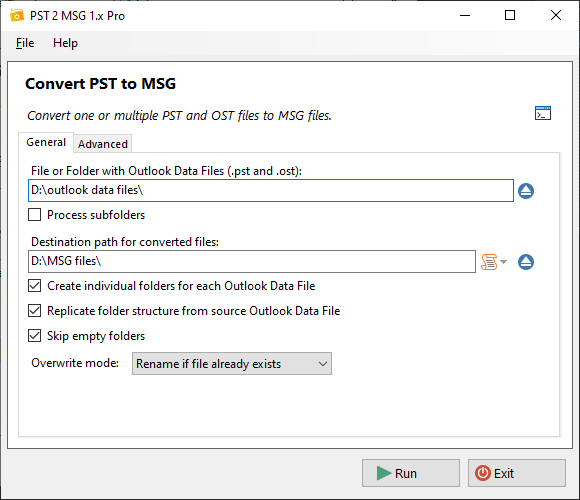Click the Exit button
580x500 pixels.
(516, 473)
